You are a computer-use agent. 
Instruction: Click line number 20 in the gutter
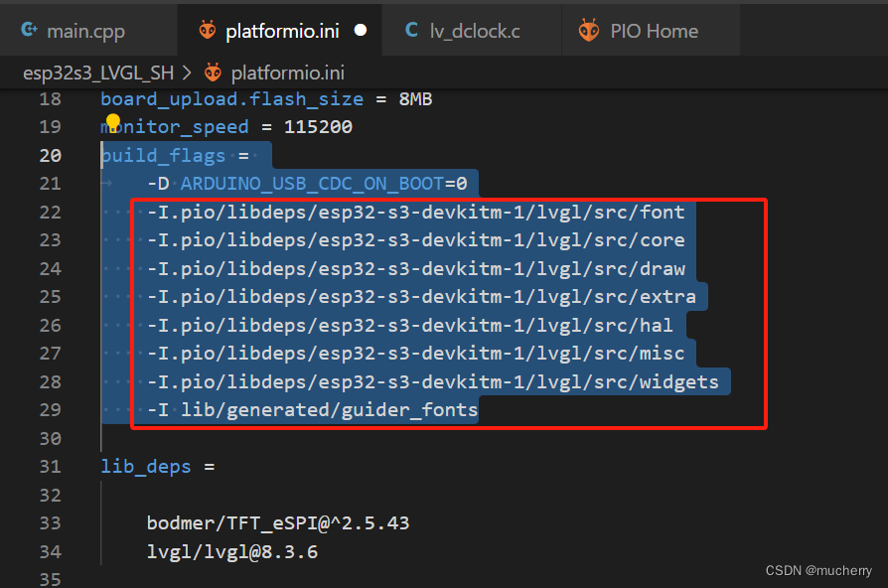(x=49, y=155)
